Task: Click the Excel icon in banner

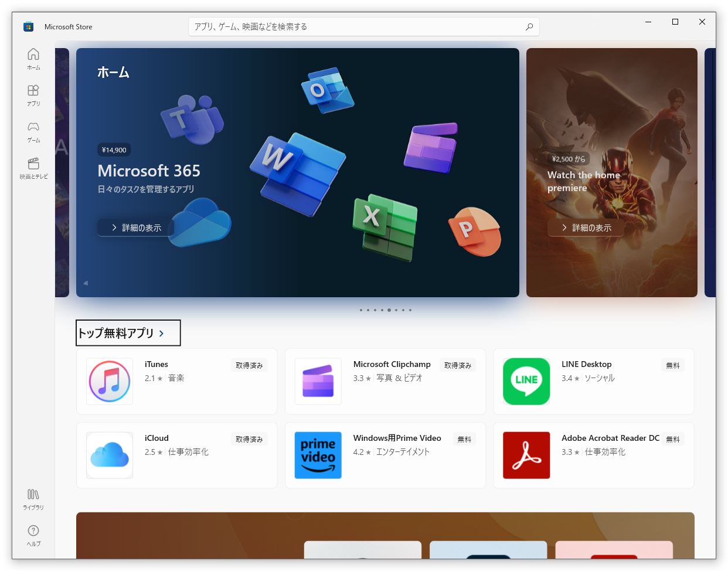Action: point(385,227)
